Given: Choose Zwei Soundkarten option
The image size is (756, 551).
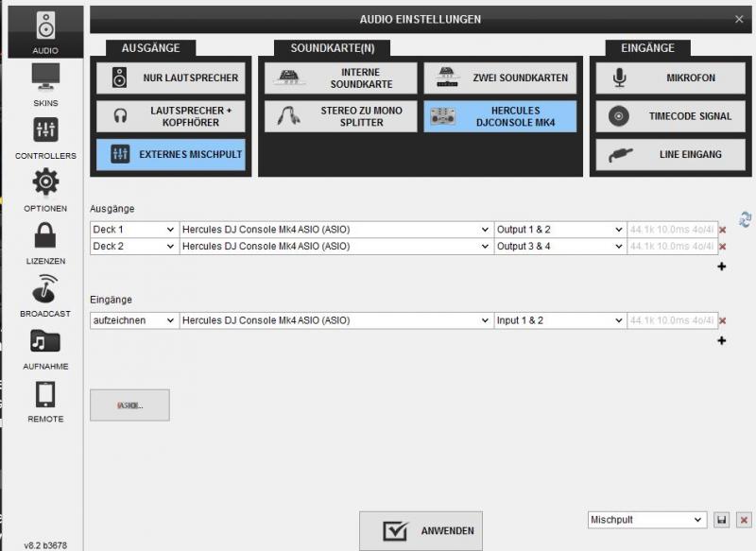Looking at the screenshot, I should [x=500, y=77].
